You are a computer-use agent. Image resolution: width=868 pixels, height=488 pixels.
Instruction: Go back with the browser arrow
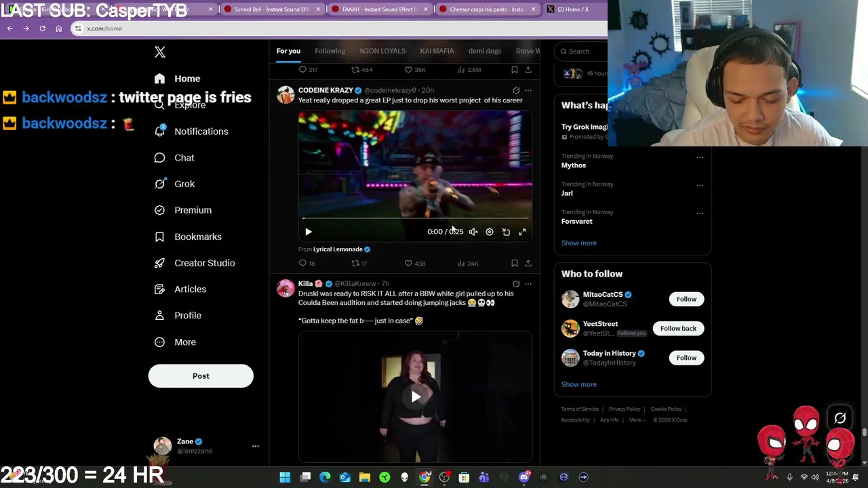click(x=9, y=28)
